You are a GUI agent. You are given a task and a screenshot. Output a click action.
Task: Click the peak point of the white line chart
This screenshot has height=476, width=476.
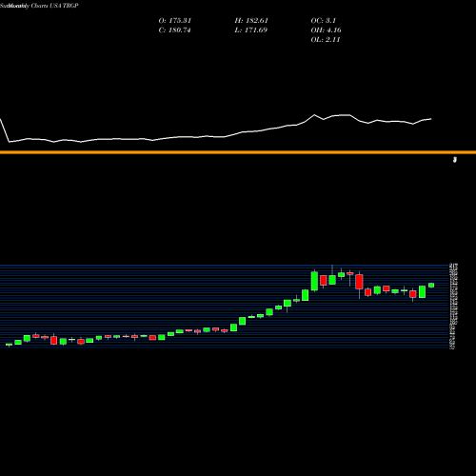(315, 115)
